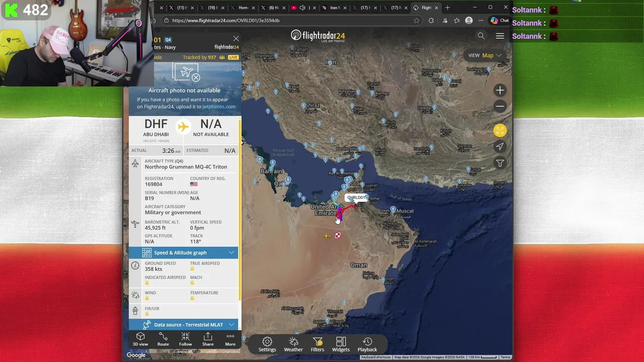Click the control tower icon beside FIR/UIR
The image size is (644, 362).
[135, 310]
